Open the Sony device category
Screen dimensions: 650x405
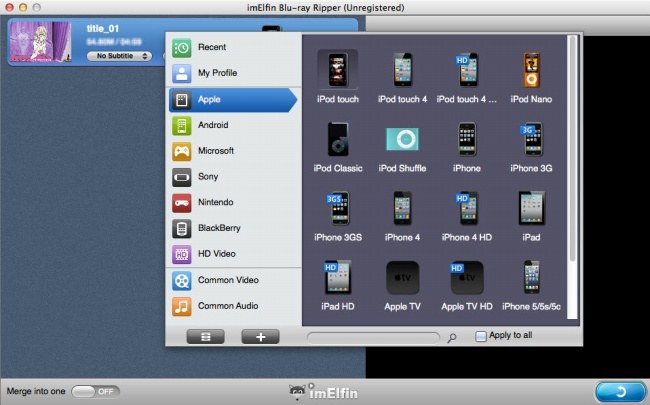(x=233, y=177)
